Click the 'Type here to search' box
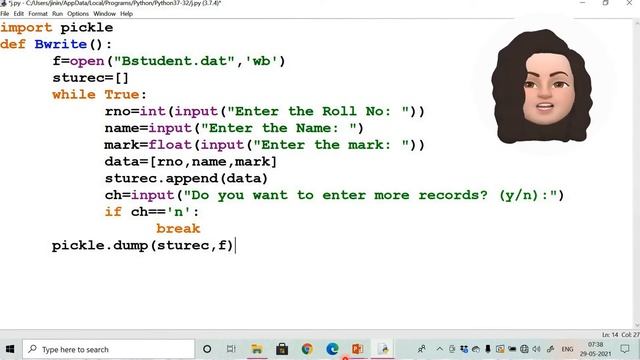Viewport: 640px width, 360px height. click(109, 349)
